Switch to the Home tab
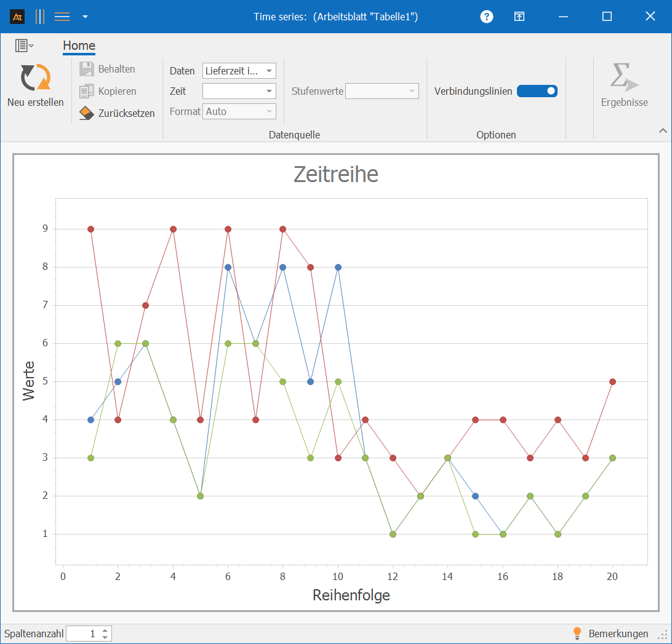The width and height of the screenshot is (672, 644). click(x=79, y=46)
